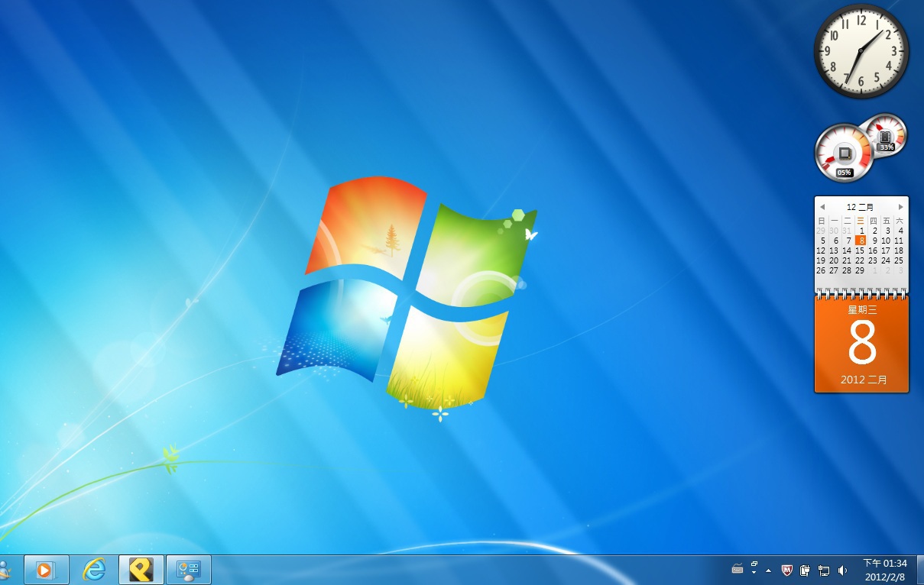This screenshot has width=924, height=585.
Task: Go to next month in calendar gadget
Action: (901, 207)
